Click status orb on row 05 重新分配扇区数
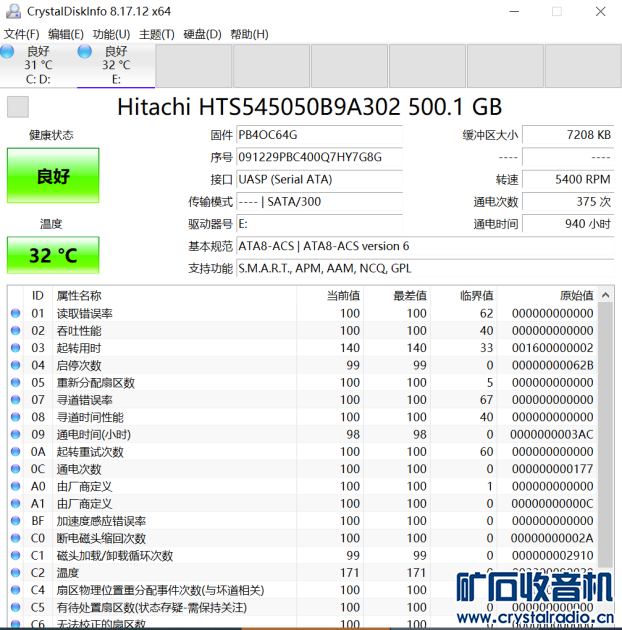The height and width of the screenshot is (630, 622). pos(15,382)
